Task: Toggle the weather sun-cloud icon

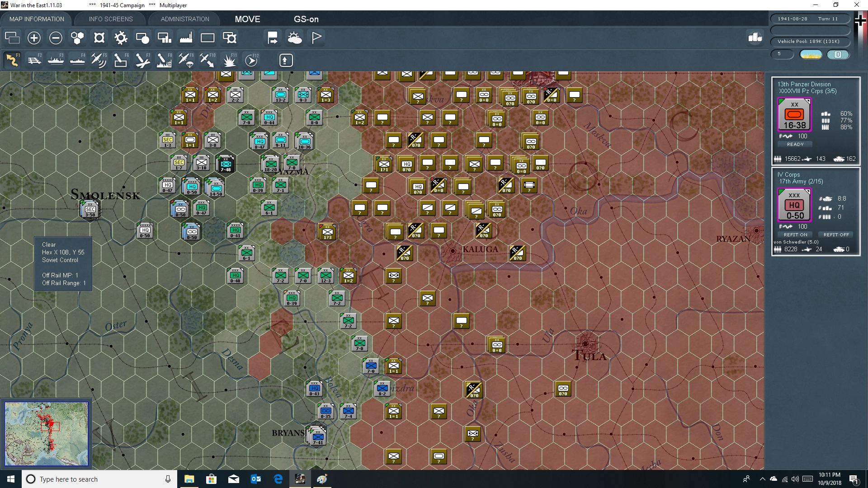Action: 295,38
